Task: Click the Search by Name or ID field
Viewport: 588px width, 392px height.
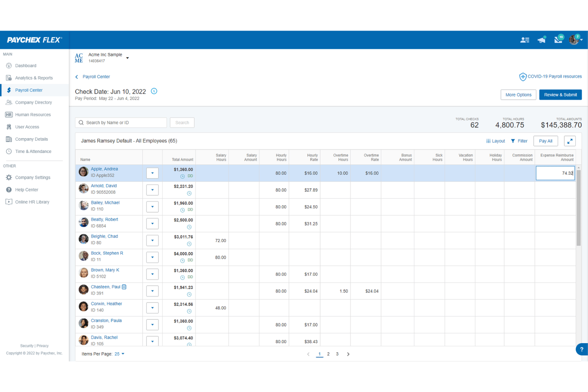Action: click(x=121, y=123)
